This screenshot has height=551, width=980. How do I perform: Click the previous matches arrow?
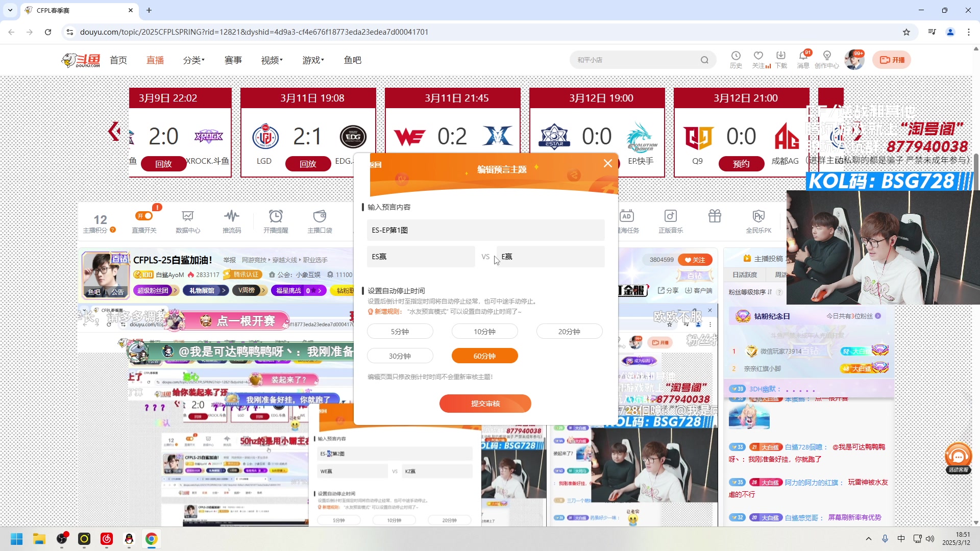point(114,132)
